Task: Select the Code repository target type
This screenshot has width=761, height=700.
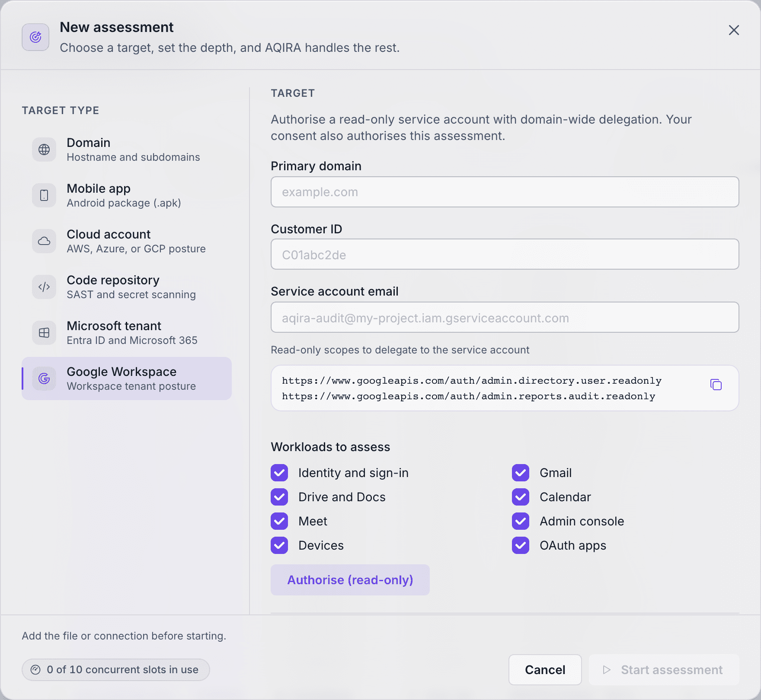Action: pyautogui.click(x=127, y=287)
